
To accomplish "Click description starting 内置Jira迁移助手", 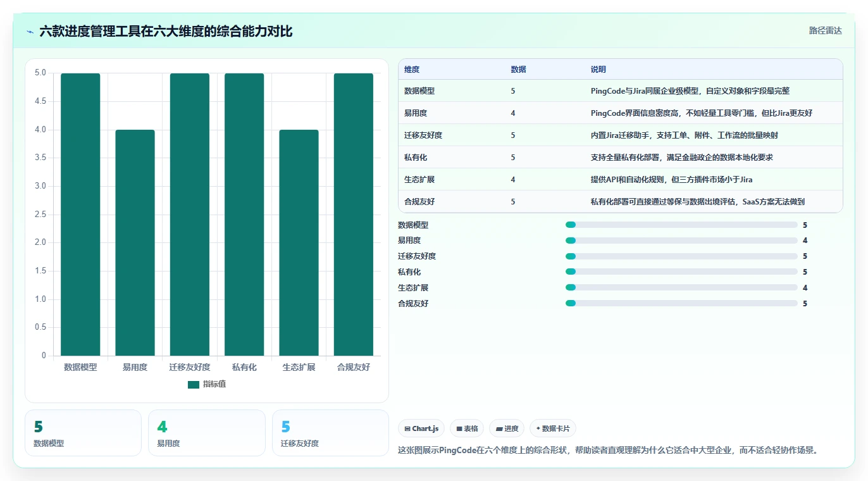I will point(685,135).
